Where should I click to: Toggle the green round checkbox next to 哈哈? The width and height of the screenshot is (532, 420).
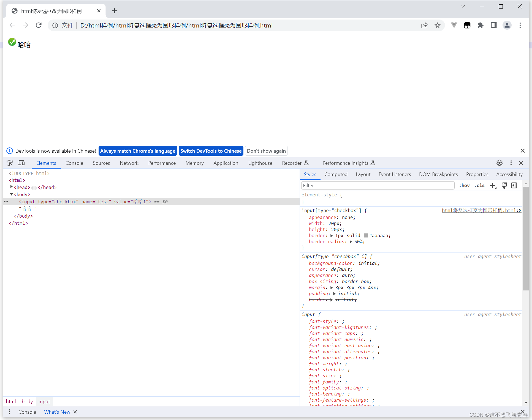(12, 42)
